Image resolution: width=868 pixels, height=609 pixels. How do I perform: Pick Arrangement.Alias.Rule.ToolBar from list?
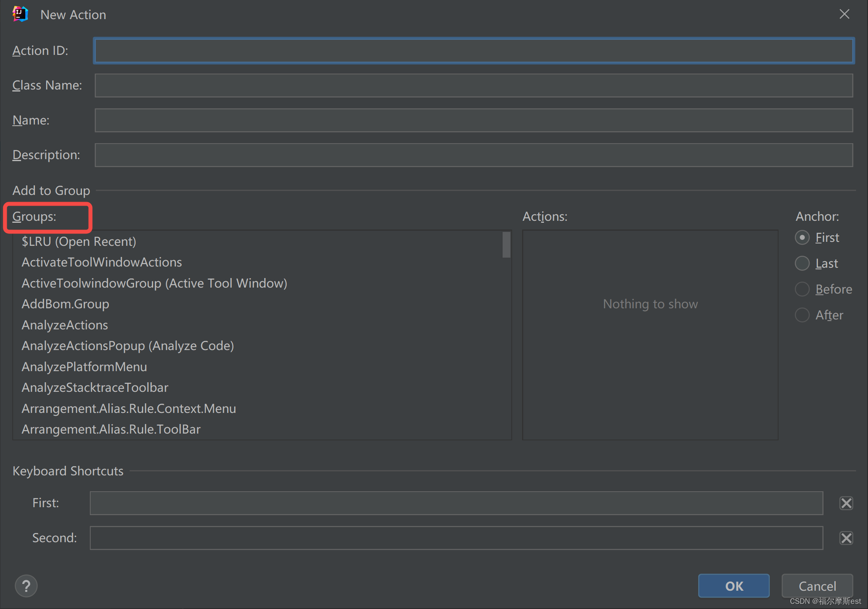pos(111,429)
